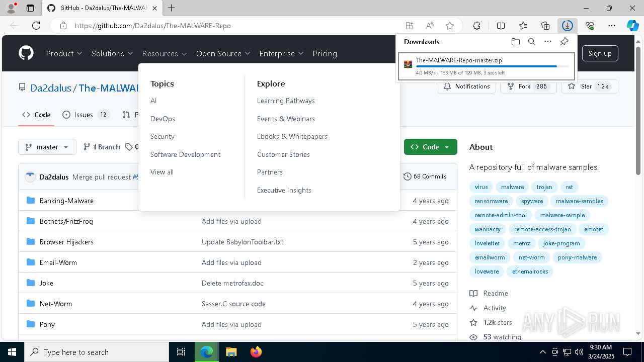Open the green Code dropdown button
This screenshot has width=644, height=362.
click(431, 147)
